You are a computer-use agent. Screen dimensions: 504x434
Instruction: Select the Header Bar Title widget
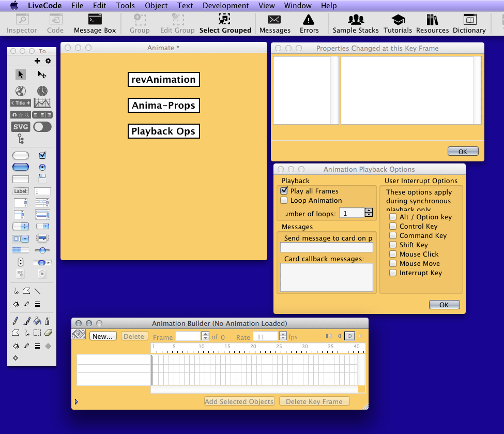pyautogui.click(x=21, y=103)
